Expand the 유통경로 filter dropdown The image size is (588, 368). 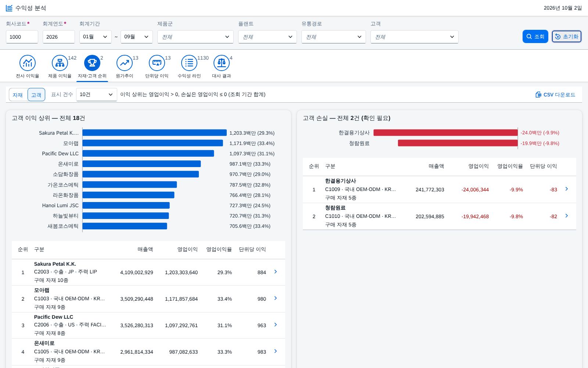click(x=334, y=37)
